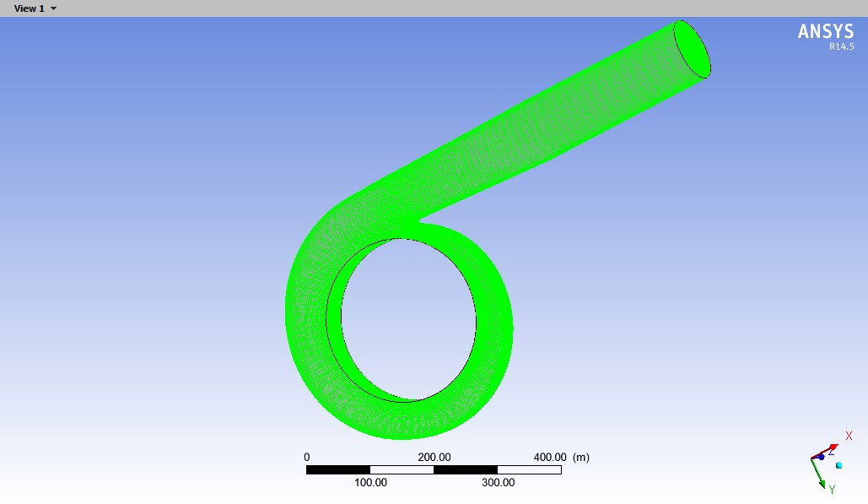The width and height of the screenshot is (868, 504).
Task: Click the 100.00 scale ruler label
Action: pos(370,482)
